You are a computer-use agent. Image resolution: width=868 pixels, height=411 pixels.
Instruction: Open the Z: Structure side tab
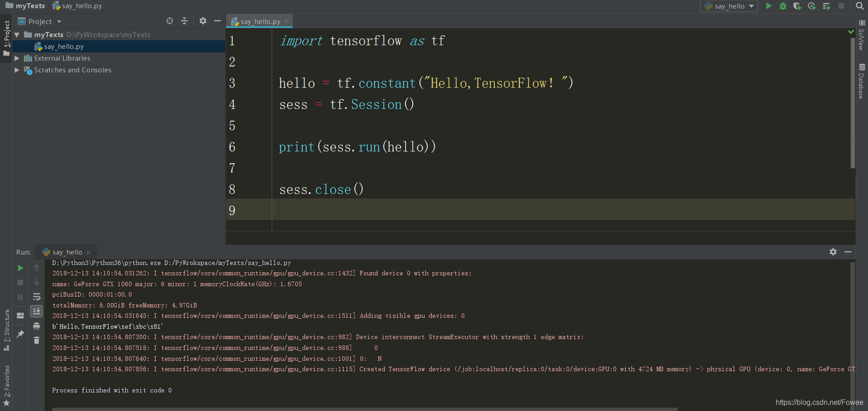point(6,330)
